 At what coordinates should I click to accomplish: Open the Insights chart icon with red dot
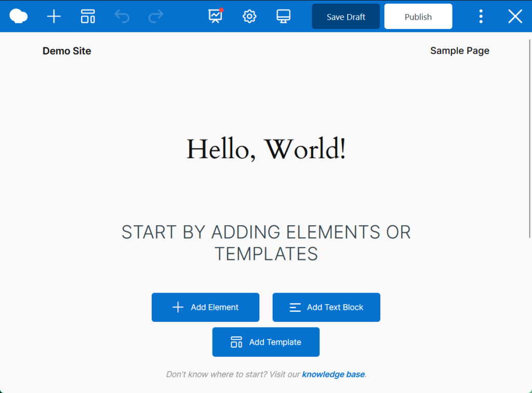click(x=216, y=16)
